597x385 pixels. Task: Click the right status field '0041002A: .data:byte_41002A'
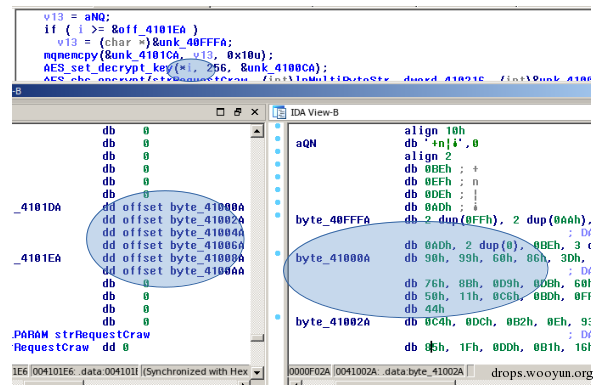[x=400, y=371]
